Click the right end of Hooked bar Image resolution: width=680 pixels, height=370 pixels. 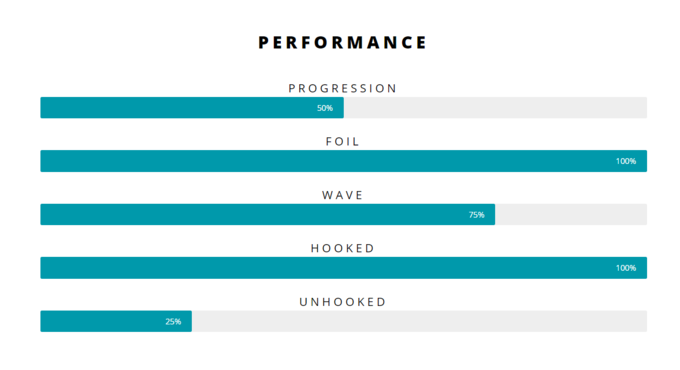click(x=643, y=268)
